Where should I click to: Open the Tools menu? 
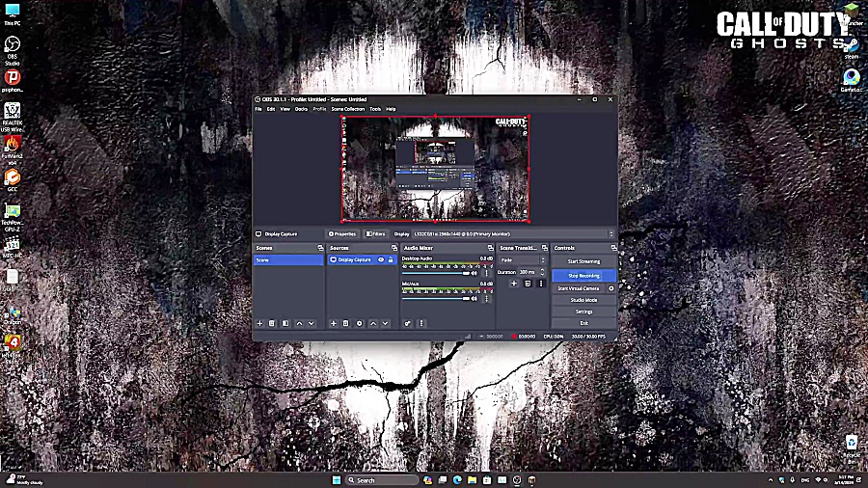point(375,109)
